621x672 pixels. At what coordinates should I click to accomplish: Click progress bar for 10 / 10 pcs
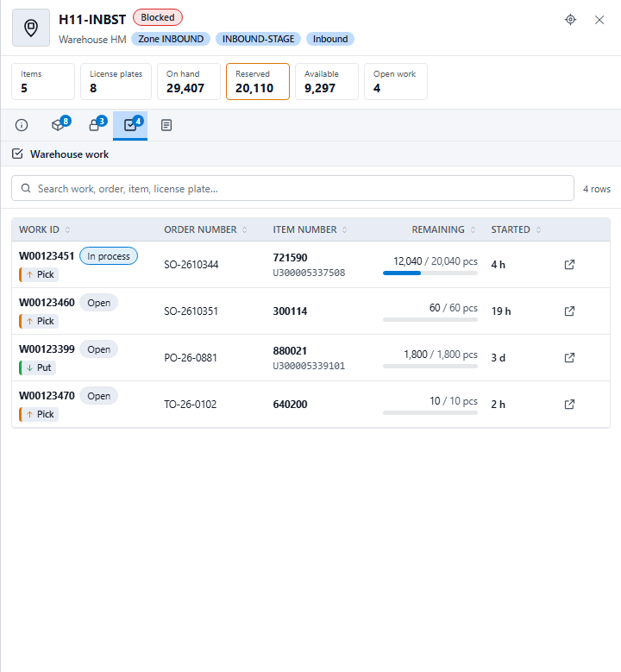tap(430, 412)
